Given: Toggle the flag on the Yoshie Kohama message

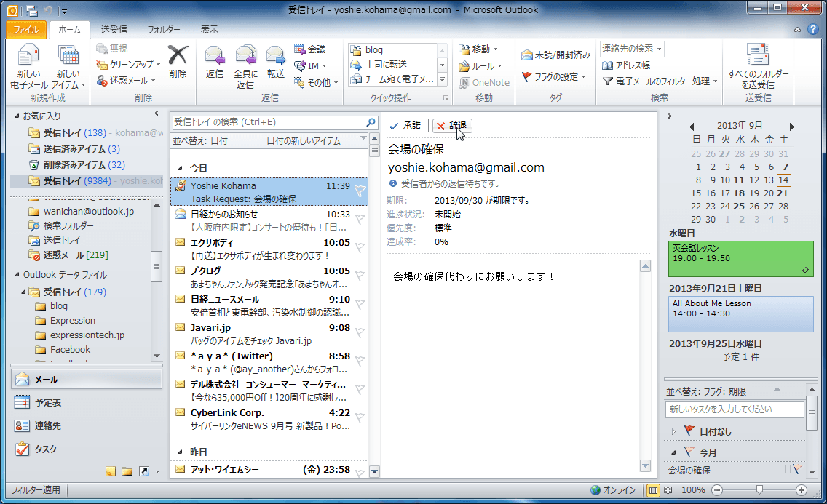Looking at the screenshot, I should click(360, 191).
